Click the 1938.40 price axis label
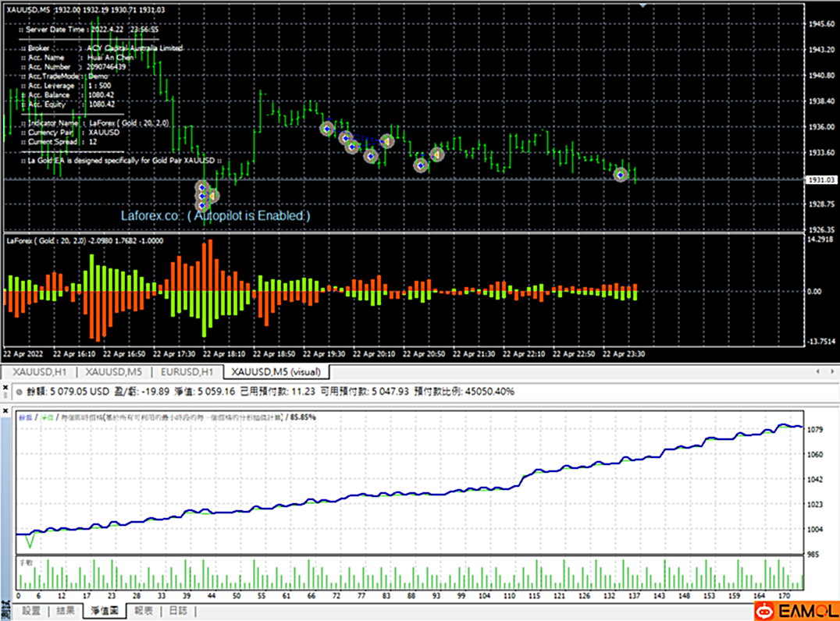 click(822, 101)
